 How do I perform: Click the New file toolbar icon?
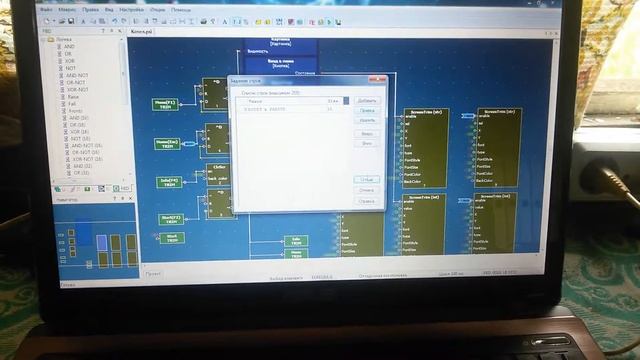[47, 21]
